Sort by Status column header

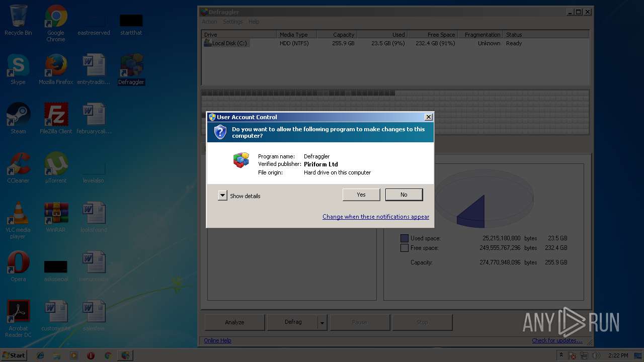point(545,35)
